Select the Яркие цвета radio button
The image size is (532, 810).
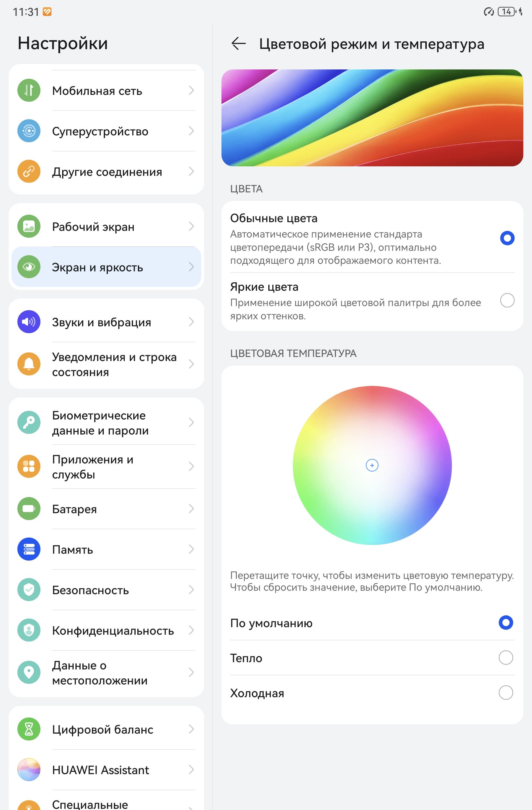[x=507, y=301]
